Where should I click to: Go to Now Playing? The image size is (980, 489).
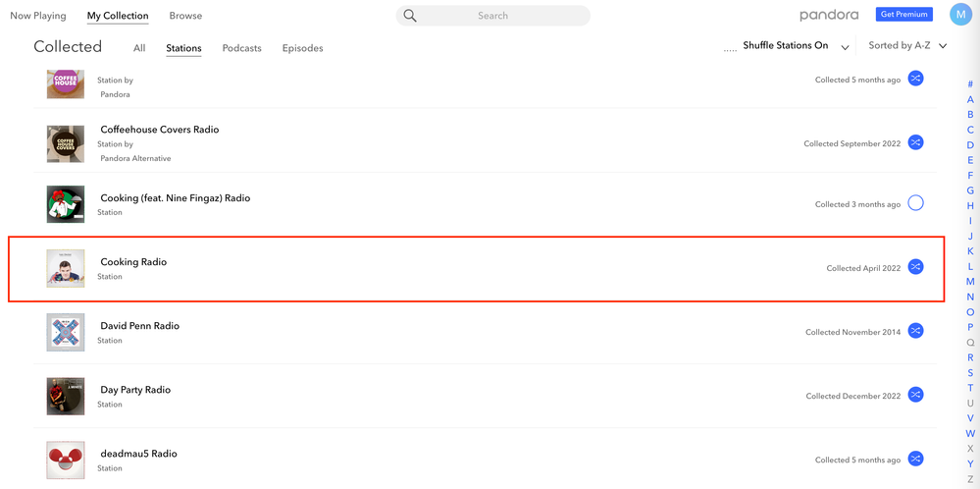tap(38, 16)
